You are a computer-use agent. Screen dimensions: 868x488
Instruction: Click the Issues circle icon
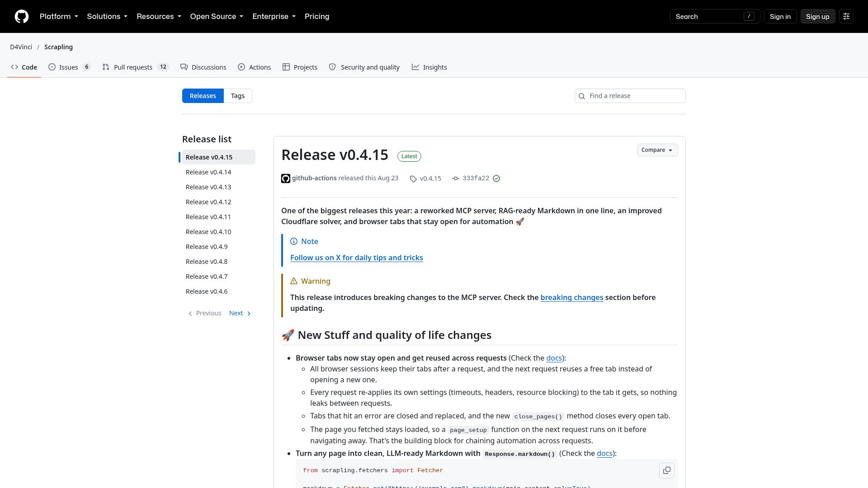click(52, 67)
